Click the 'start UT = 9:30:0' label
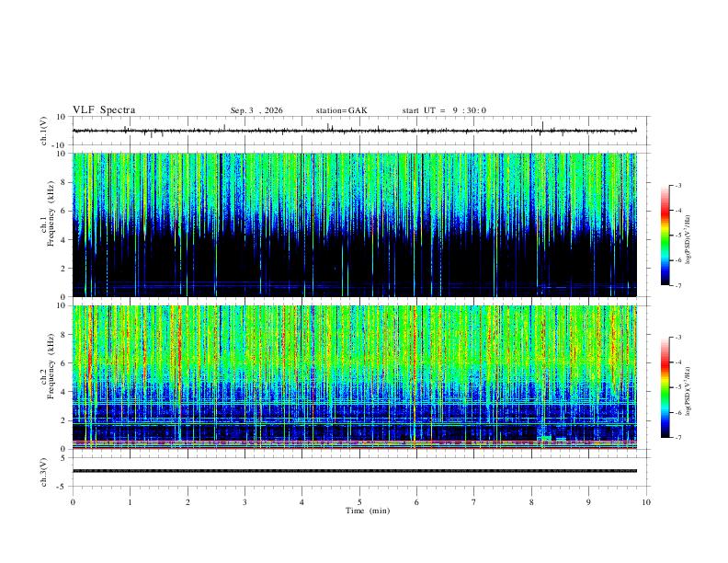This screenshot has height=563, width=728. pos(444,110)
